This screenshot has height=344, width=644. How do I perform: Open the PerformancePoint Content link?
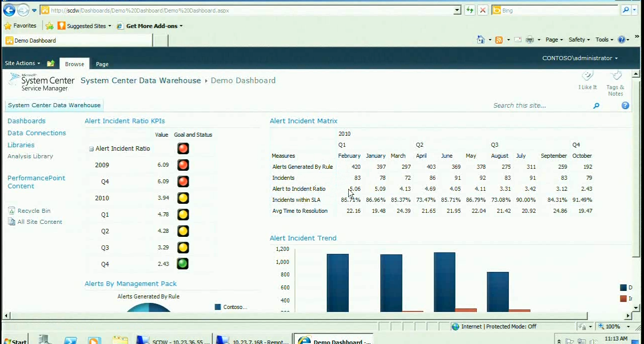tap(36, 182)
